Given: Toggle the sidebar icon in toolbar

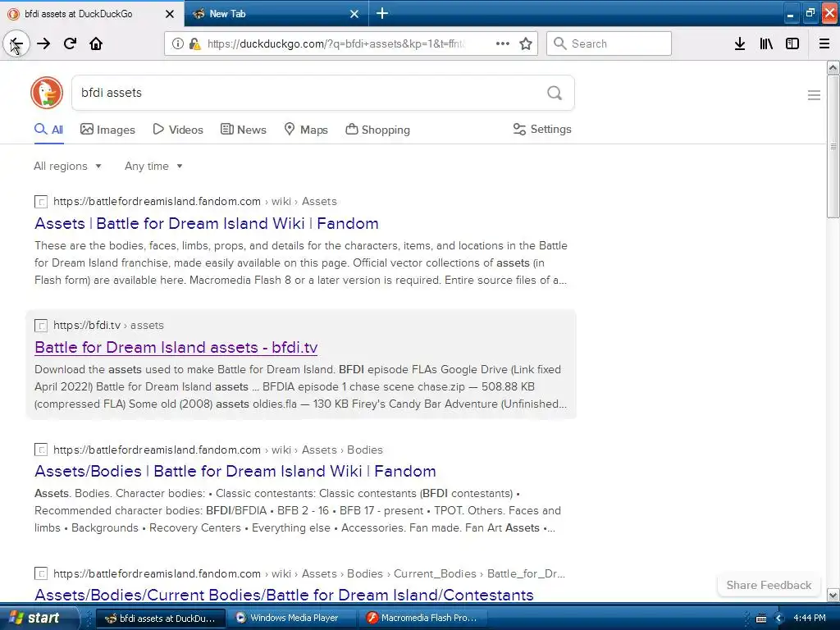Looking at the screenshot, I should coord(792,44).
